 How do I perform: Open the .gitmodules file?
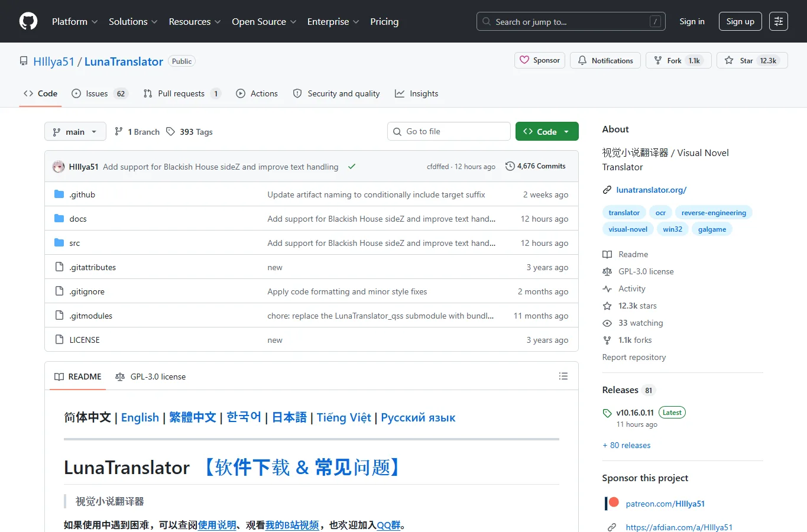(91, 316)
